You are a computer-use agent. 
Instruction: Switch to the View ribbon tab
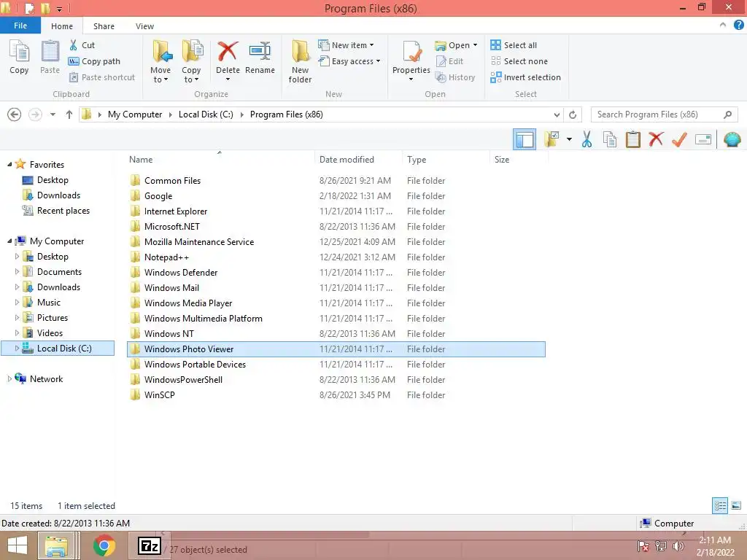click(x=144, y=26)
